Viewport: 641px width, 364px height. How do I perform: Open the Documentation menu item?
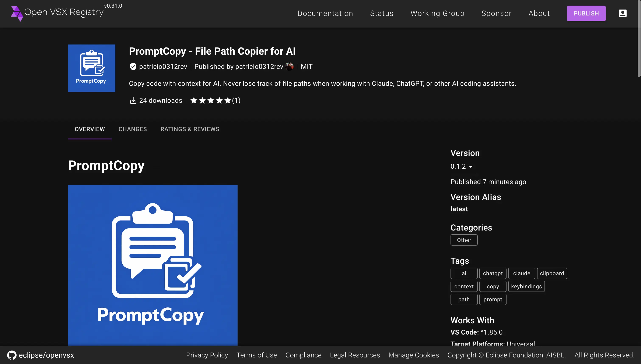(x=325, y=13)
